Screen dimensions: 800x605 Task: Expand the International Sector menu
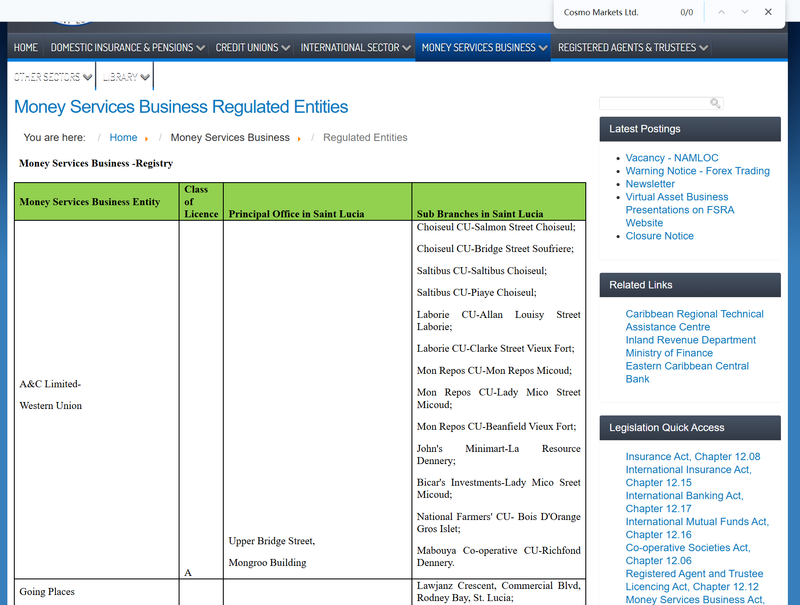click(x=355, y=47)
